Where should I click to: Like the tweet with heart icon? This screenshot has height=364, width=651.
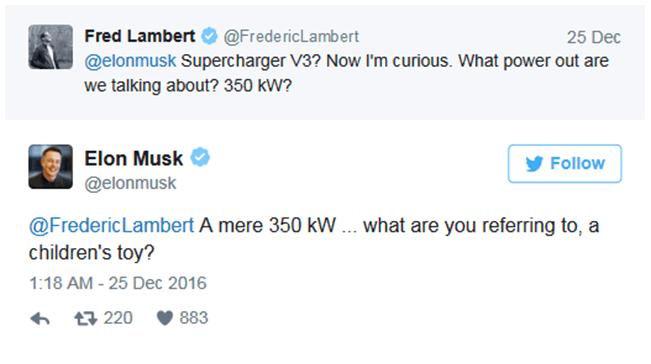[164, 318]
